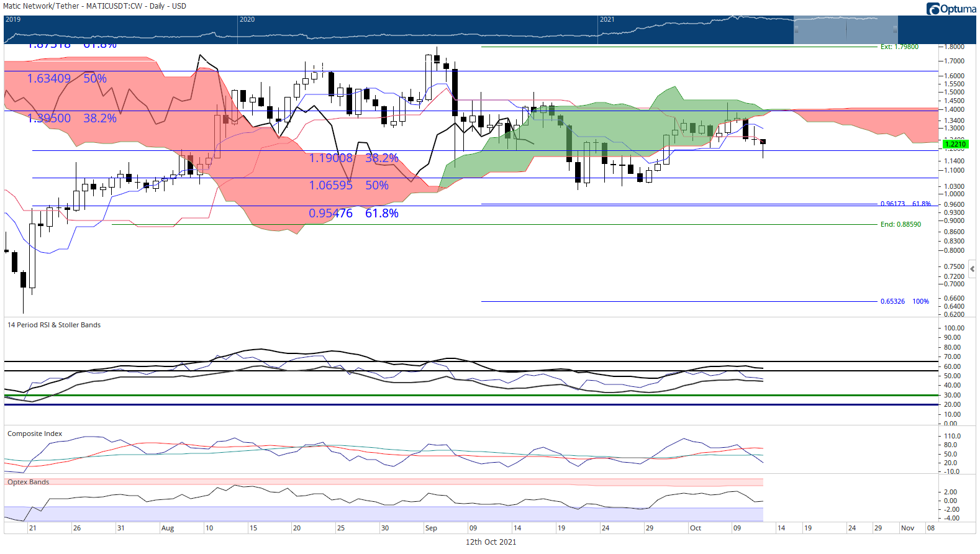Click the 'End: 0.88590' label
Viewport: 980px width, 554px height.
coord(901,224)
